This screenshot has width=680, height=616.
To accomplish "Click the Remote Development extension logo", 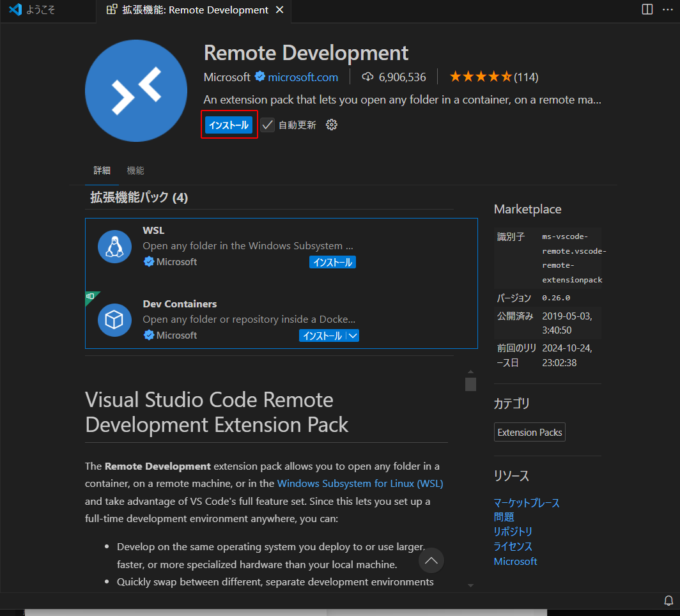I will 136,91.
